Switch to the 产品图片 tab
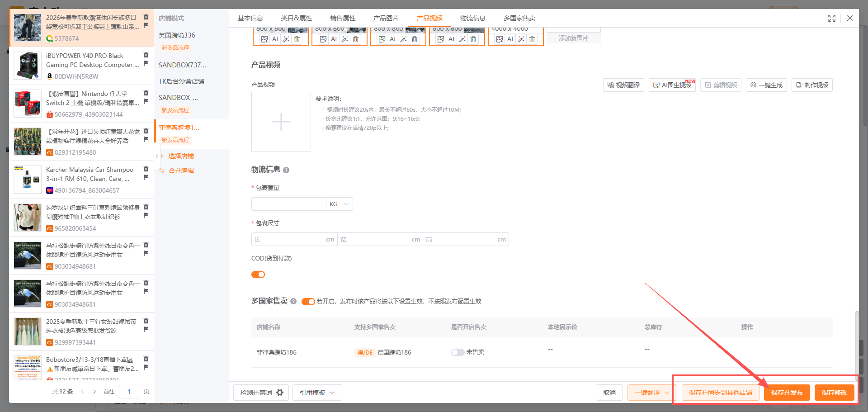 (x=386, y=18)
